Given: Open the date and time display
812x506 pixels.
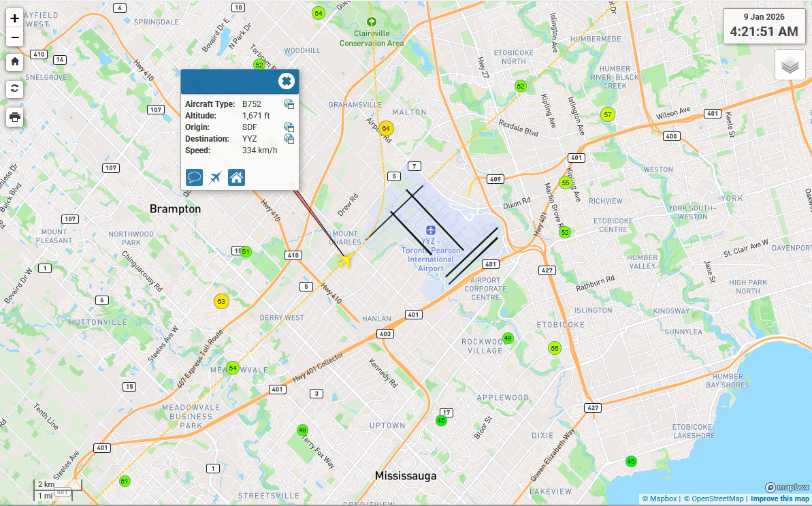Looking at the screenshot, I should [764, 26].
